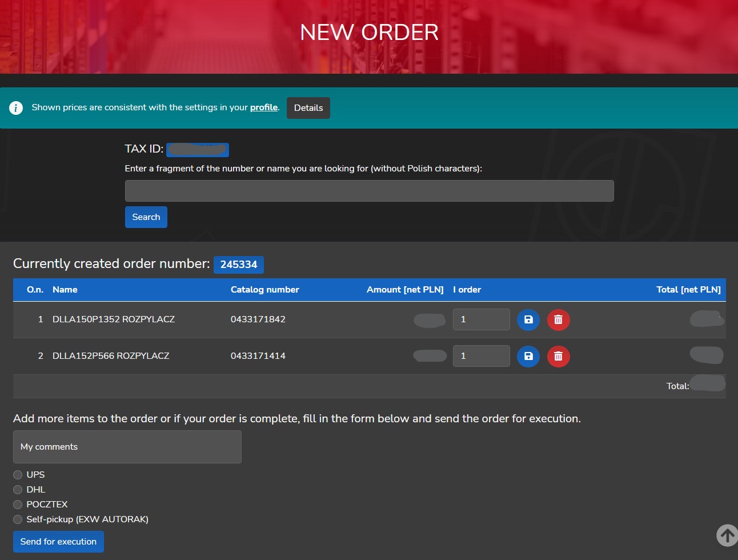Choose Self-pickup (EXW AUTORAK) option

[x=18, y=519]
